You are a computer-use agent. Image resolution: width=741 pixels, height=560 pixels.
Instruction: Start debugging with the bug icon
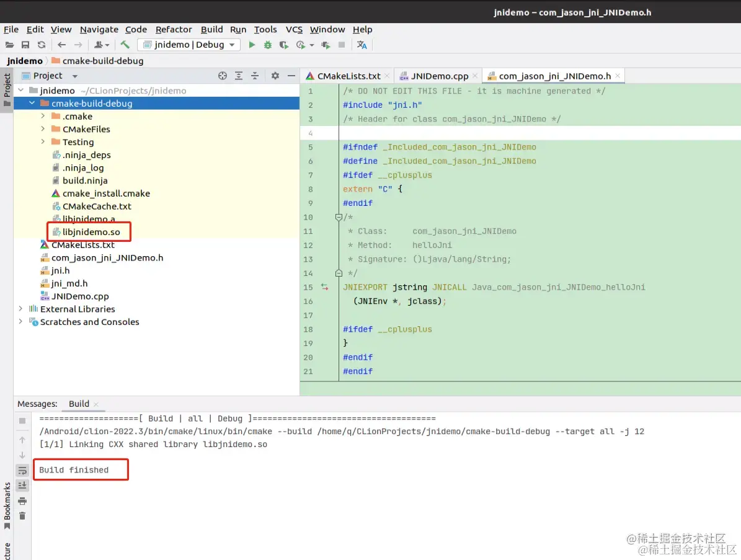coord(267,45)
